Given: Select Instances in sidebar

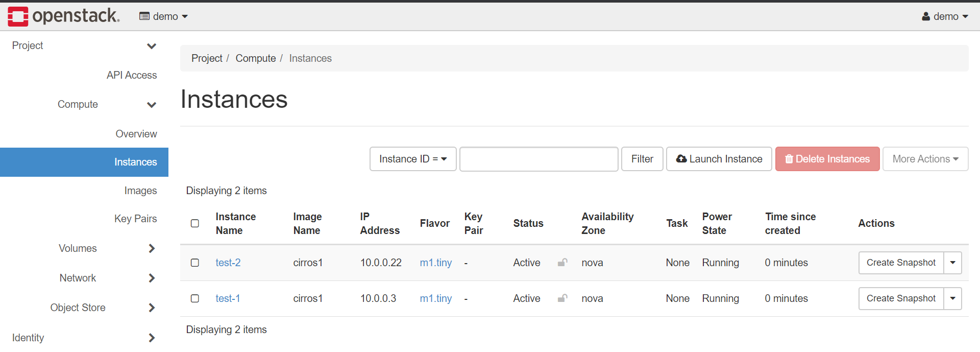Looking at the screenshot, I should tap(84, 162).
